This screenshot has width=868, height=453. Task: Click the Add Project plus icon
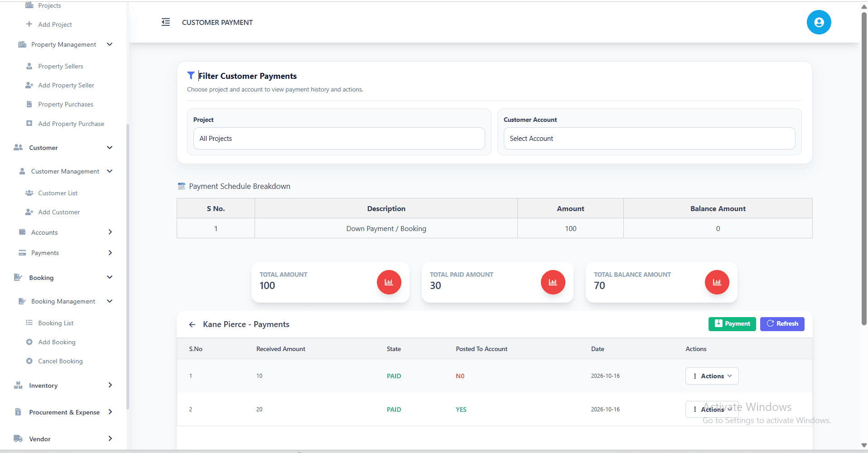click(29, 24)
